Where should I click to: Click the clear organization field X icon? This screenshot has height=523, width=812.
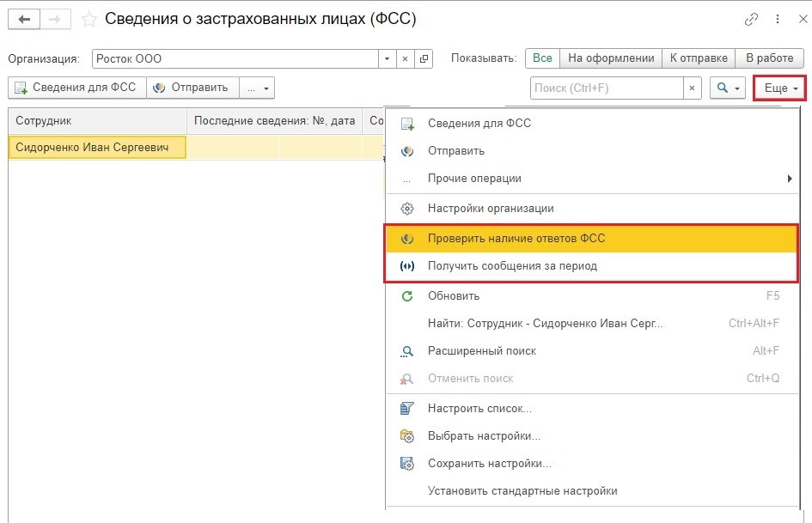pos(405,59)
